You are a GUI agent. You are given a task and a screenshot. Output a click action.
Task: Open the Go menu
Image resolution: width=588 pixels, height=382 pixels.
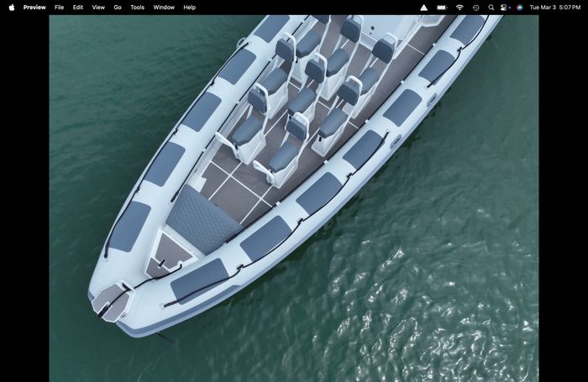click(x=118, y=8)
